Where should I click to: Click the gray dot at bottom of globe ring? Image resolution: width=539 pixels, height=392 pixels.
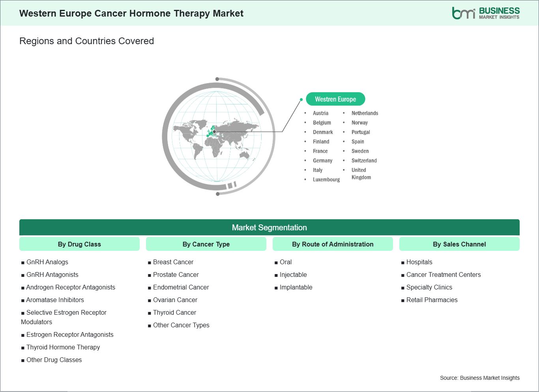click(217, 194)
